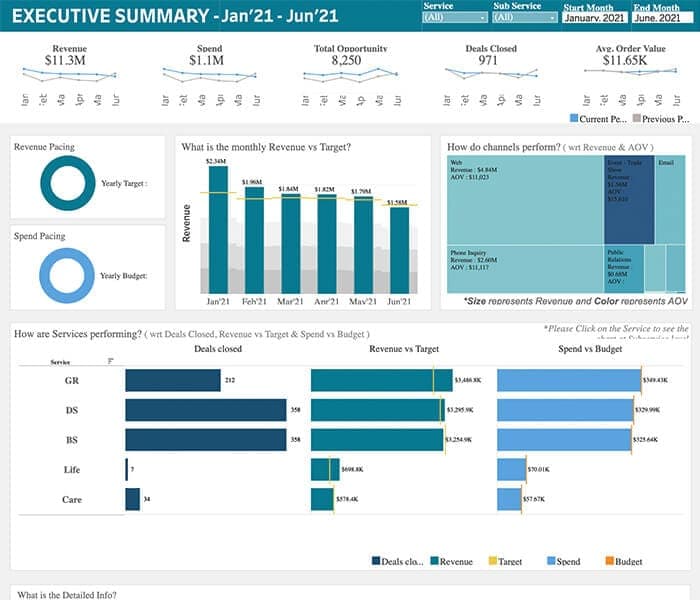The width and height of the screenshot is (700, 600).
Task: Click the Total Opportunity 8,250 value
Action: click(346, 60)
